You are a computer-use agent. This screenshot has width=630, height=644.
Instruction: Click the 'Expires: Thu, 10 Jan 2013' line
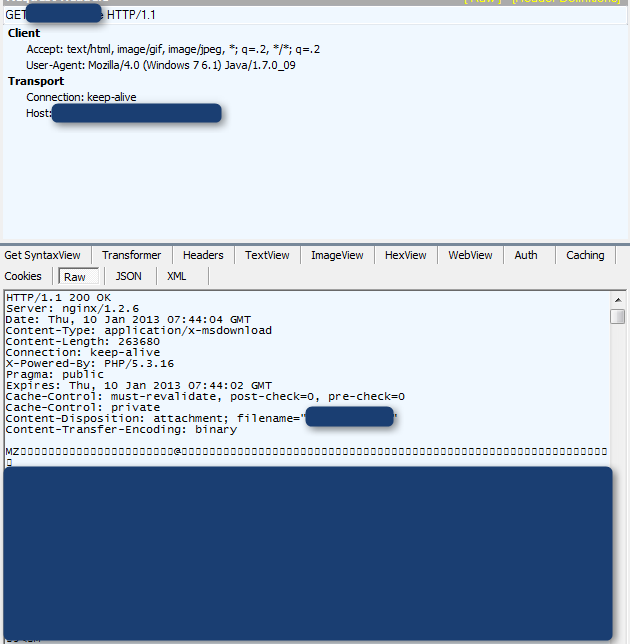[138, 386]
